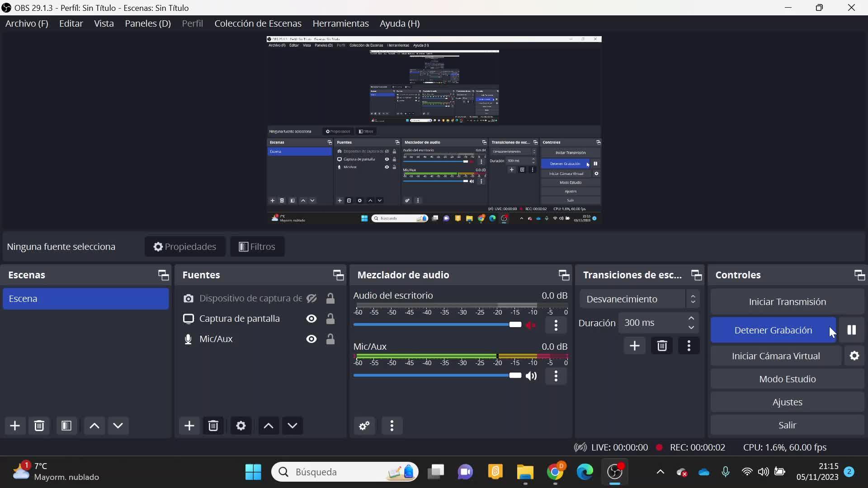Open three-dot options for Mic/Aux channel
The width and height of the screenshot is (868, 488).
[x=556, y=376]
